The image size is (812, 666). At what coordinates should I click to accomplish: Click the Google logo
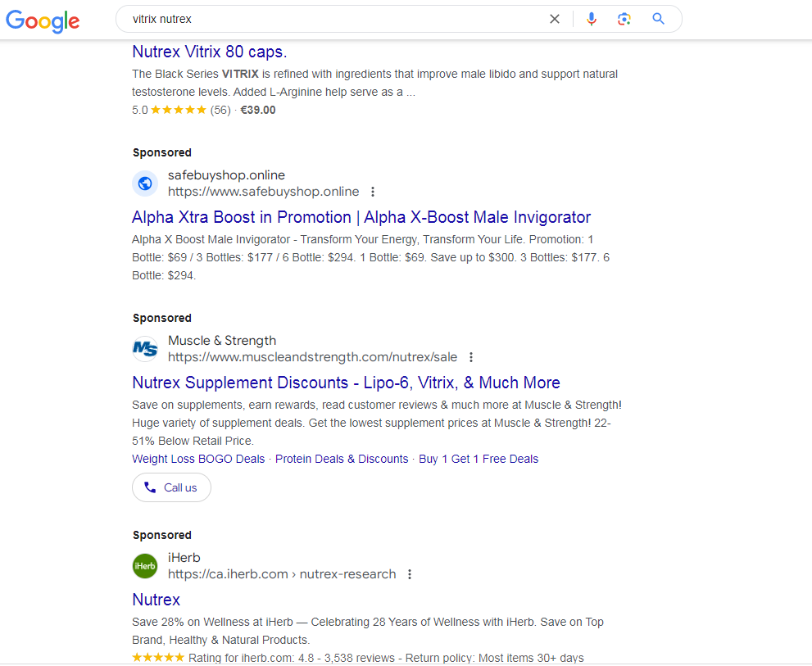[x=43, y=20]
